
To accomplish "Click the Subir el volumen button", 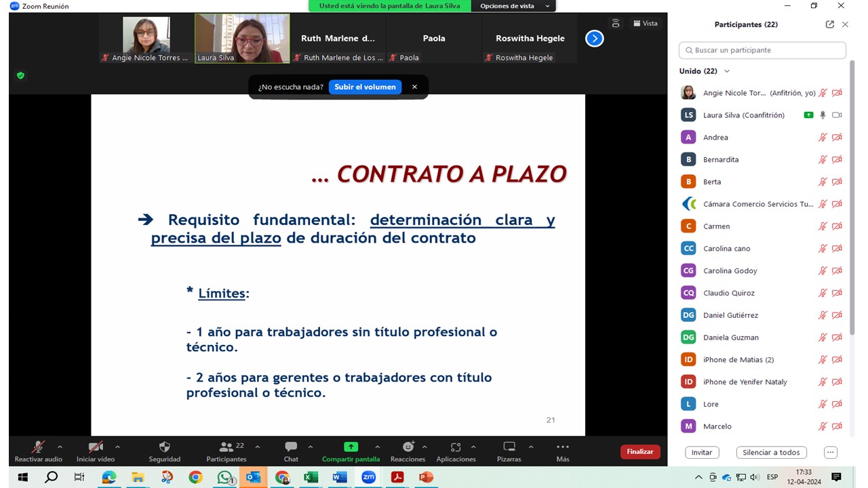I will click(x=365, y=87).
